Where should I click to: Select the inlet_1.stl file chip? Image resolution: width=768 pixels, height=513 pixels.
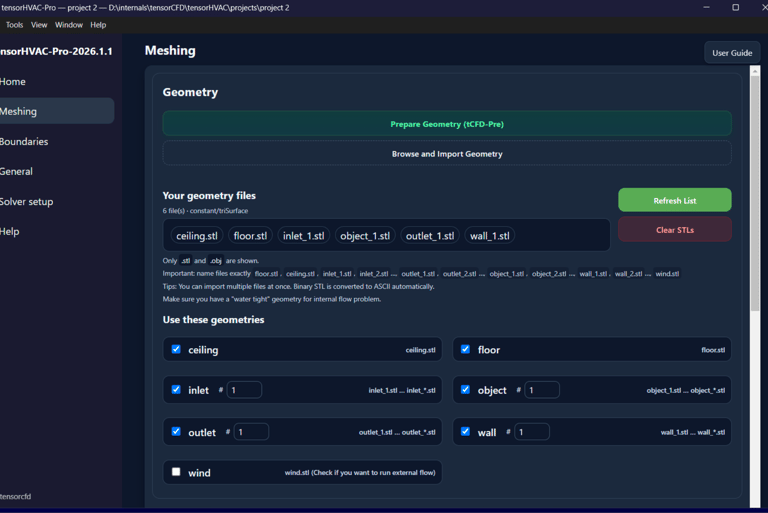(x=304, y=236)
